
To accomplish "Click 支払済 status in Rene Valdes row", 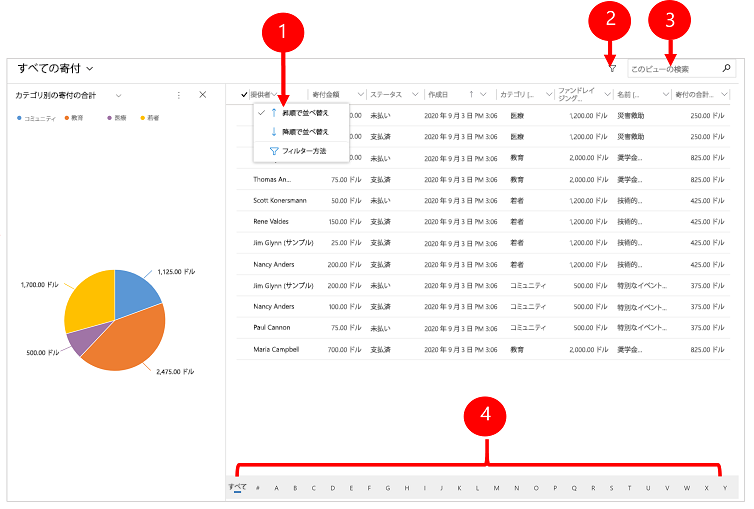I will (x=380, y=222).
